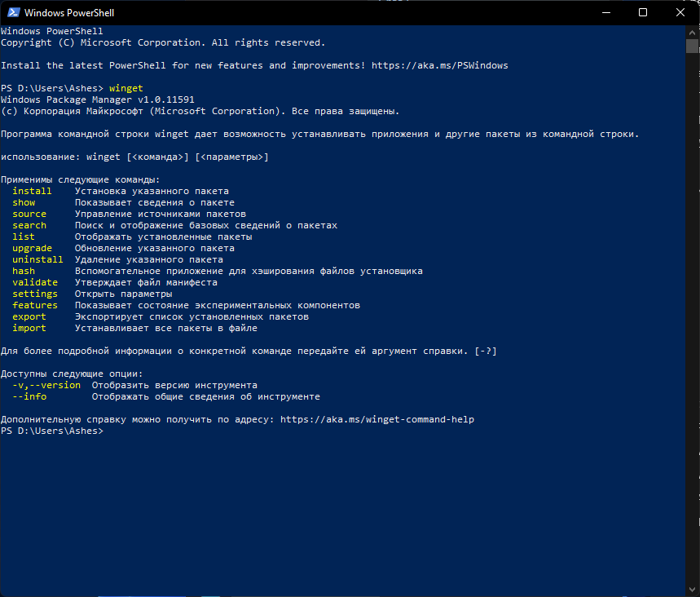Screen dimensions: 700x597
Task: Click the 'features' command name
Action: click(35, 305)
